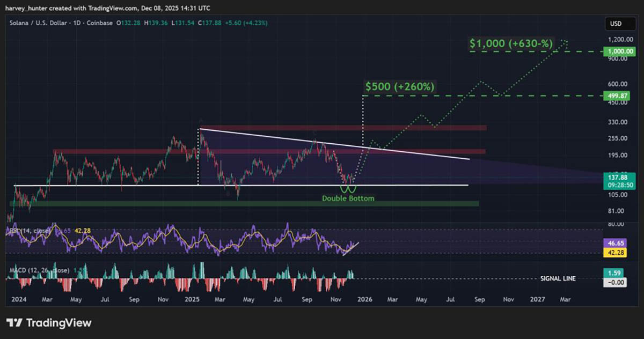The image size is (644, 339).
Task: Click the SIGNAL LINE label
Action: pos(558,279)
